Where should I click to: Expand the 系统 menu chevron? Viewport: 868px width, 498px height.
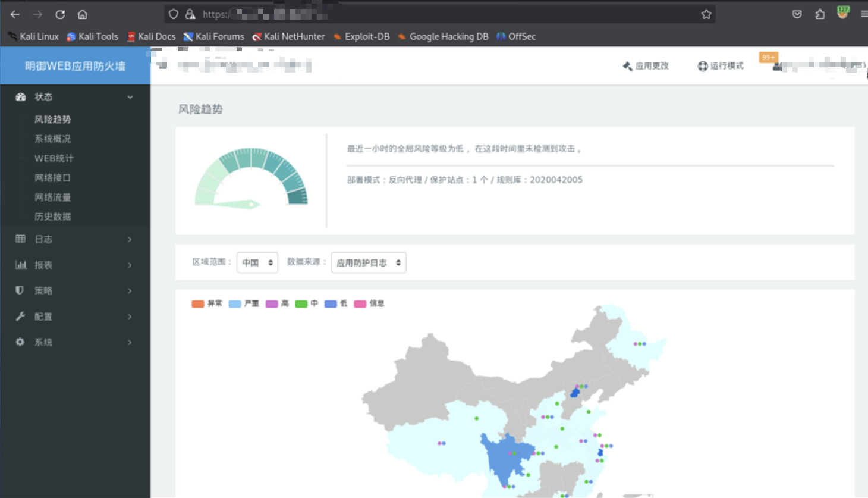coord(130,342)
